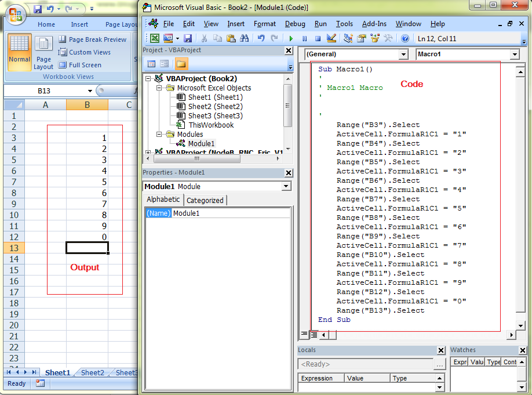Run the macro with the green Run button

pos(290,38)
